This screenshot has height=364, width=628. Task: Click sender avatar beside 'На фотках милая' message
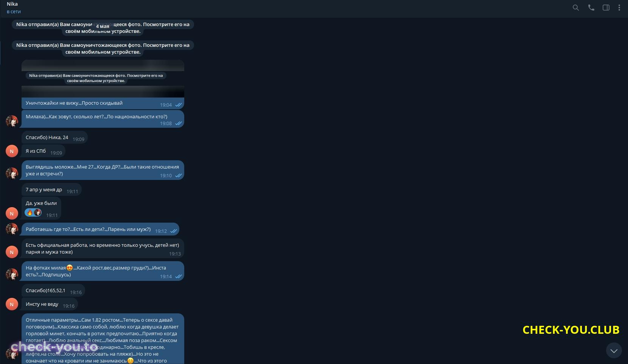click(12, 274)
